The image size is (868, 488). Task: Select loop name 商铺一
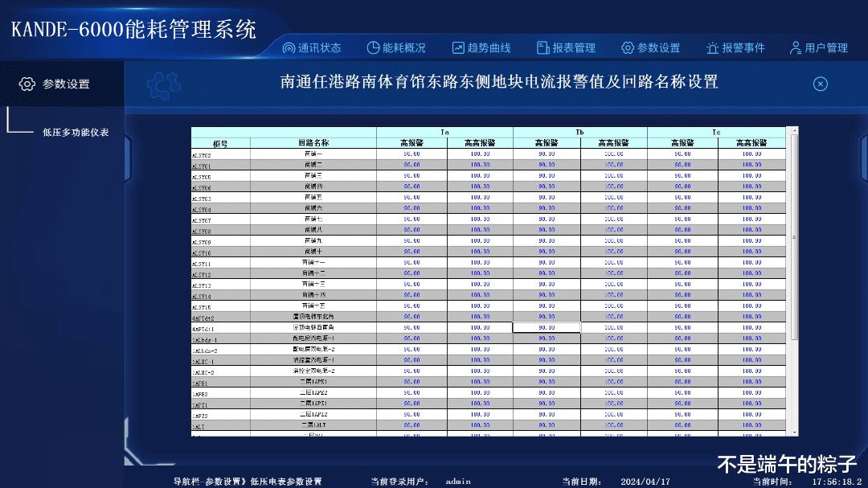pyautogui.click(x=313, y=154)
